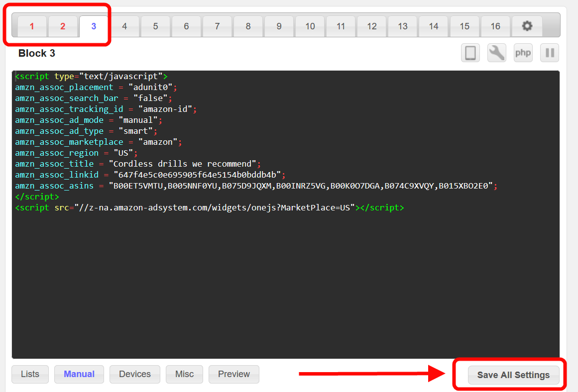Switch to block tab 5
The width and height of the screenshot is (578, 392).
coord(155,26)
